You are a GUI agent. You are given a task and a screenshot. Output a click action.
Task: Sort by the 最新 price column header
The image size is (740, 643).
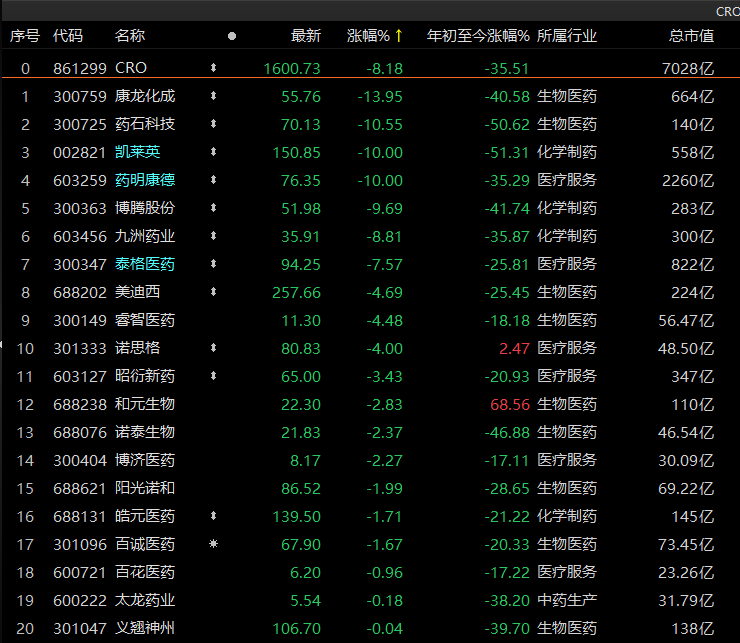[x=306, y=36]
